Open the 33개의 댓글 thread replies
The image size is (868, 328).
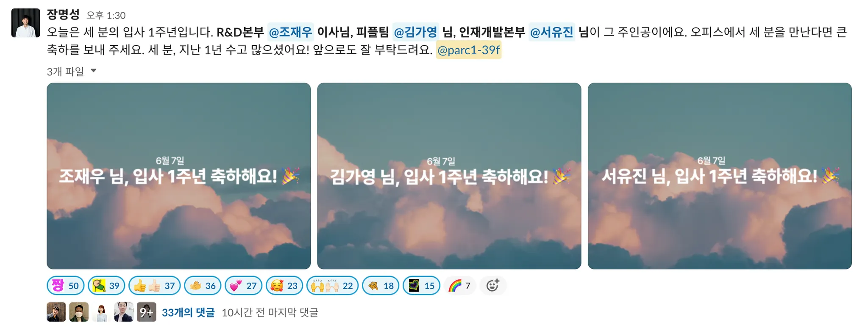pos(188,312)
